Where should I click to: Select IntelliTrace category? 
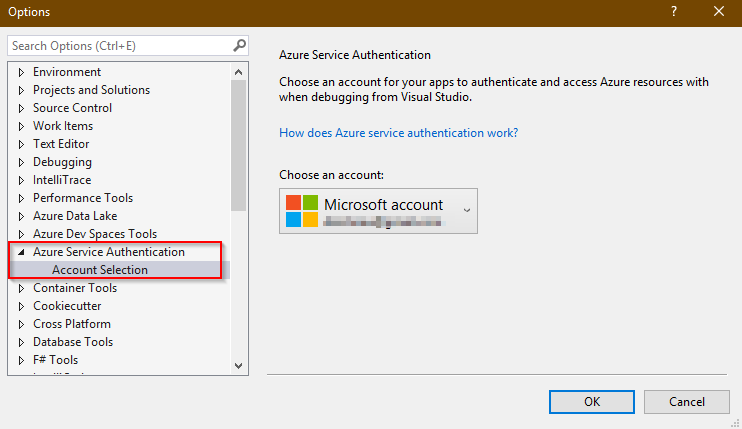(62, 180)
